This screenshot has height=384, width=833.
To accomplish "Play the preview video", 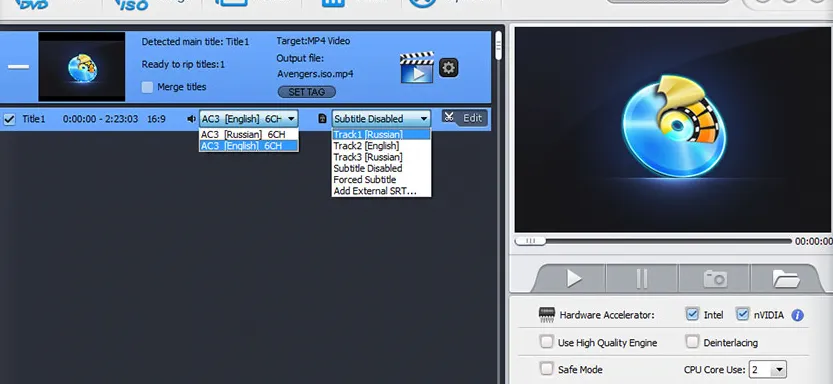I will (x=573, y=278).
